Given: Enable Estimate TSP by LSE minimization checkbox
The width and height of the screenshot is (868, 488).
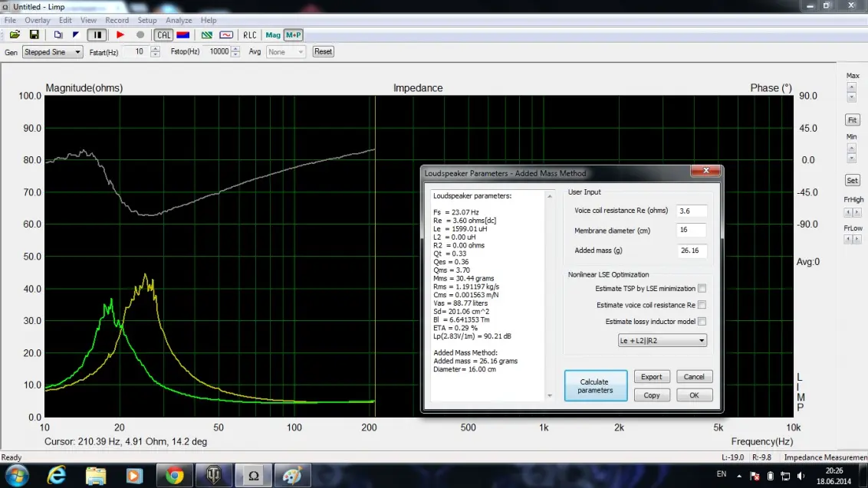Looking at the screenshot, I should tap(702, 289).
